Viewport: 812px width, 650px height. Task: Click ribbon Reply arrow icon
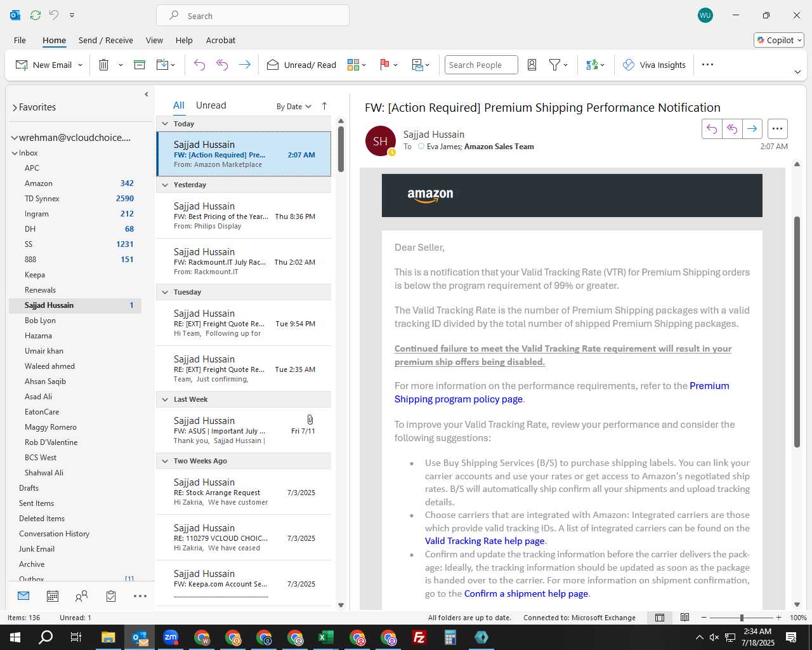pos(199,65)
